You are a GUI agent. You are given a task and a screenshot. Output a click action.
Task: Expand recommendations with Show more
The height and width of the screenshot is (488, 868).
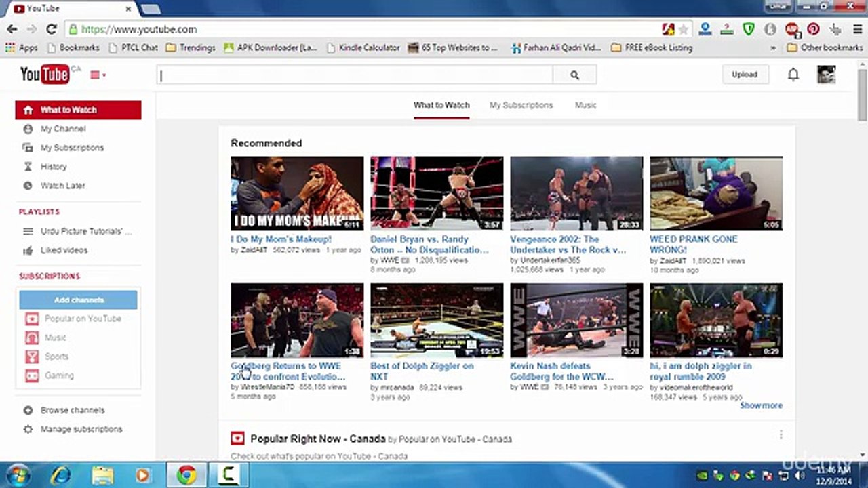pos(761,405)
